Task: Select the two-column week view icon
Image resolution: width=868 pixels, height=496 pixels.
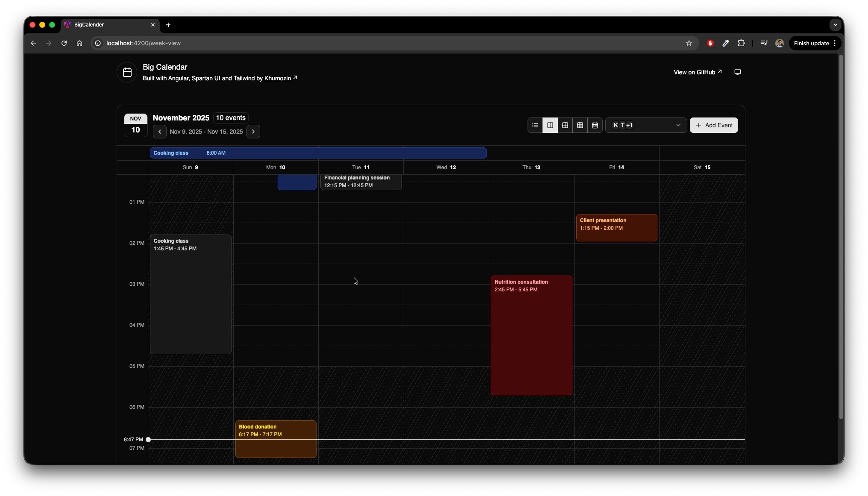Action: (550, 125)
